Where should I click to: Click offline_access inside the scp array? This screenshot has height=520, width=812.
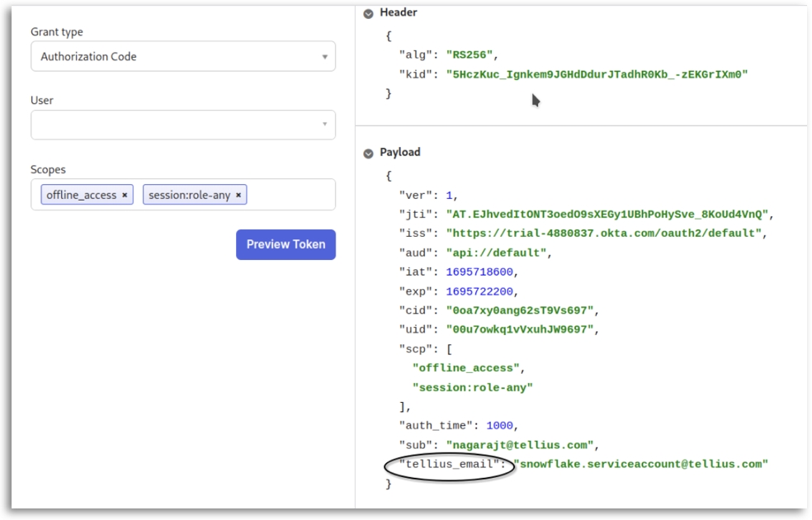pos(466,368)
